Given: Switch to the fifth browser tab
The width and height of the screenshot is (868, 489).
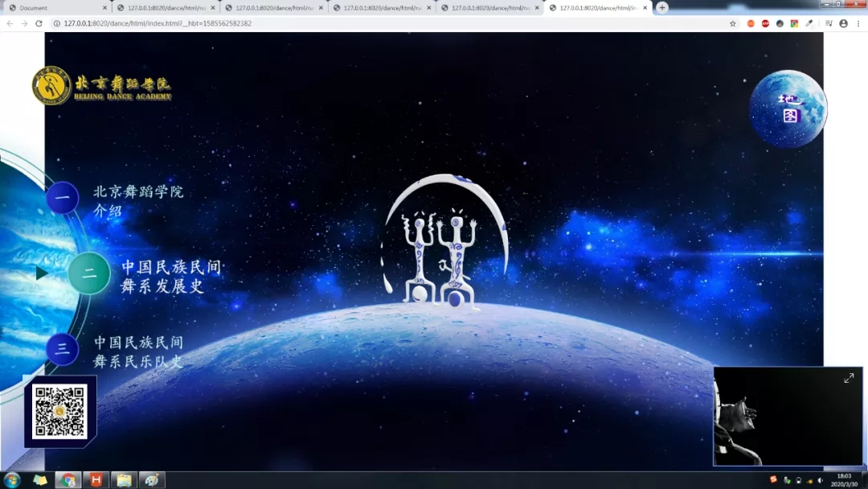Looking at the screenshot, I should (x=490, y=8).
